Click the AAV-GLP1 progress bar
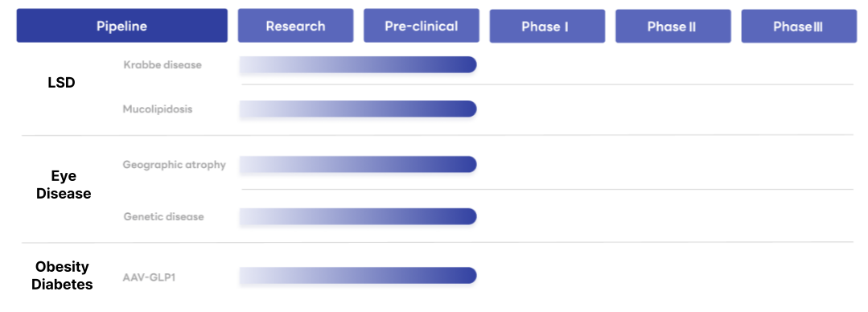 click(358, 276)
